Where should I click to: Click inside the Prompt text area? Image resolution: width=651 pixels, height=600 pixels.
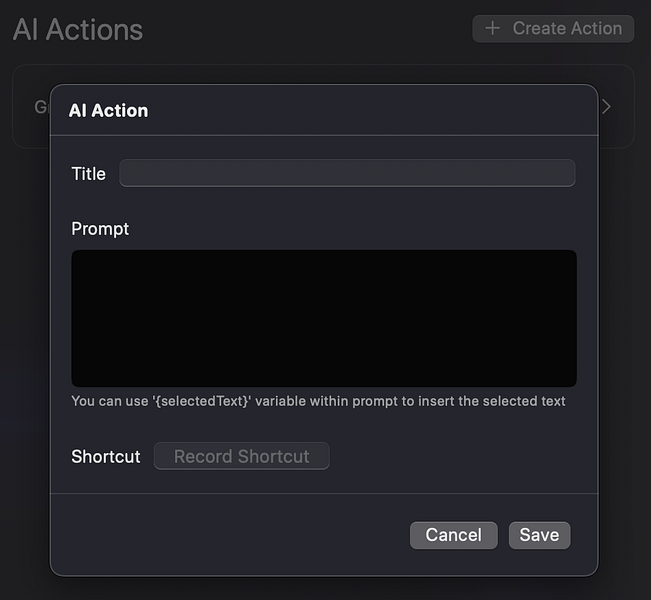click(x=324, y=318)
